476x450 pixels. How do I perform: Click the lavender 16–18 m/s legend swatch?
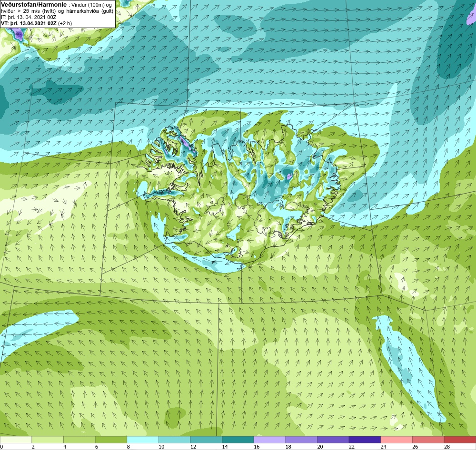pyautogui.click(x=269, y=440)
